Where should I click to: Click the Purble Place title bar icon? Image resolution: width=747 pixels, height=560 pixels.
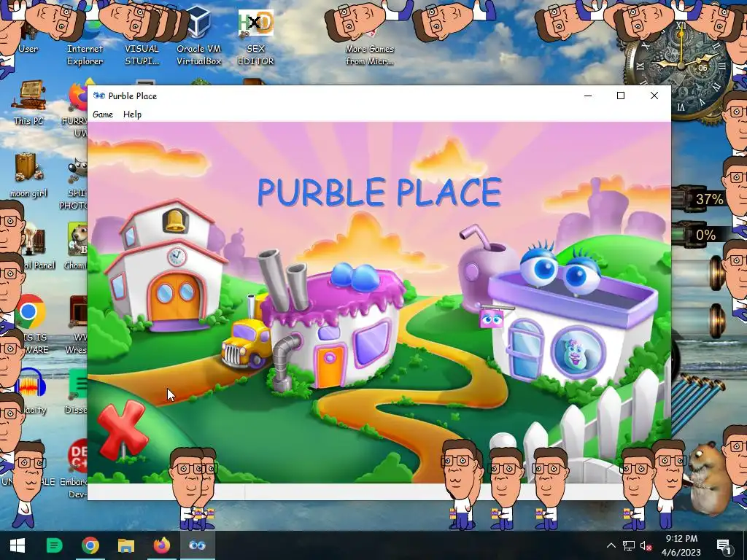(99, 96)
